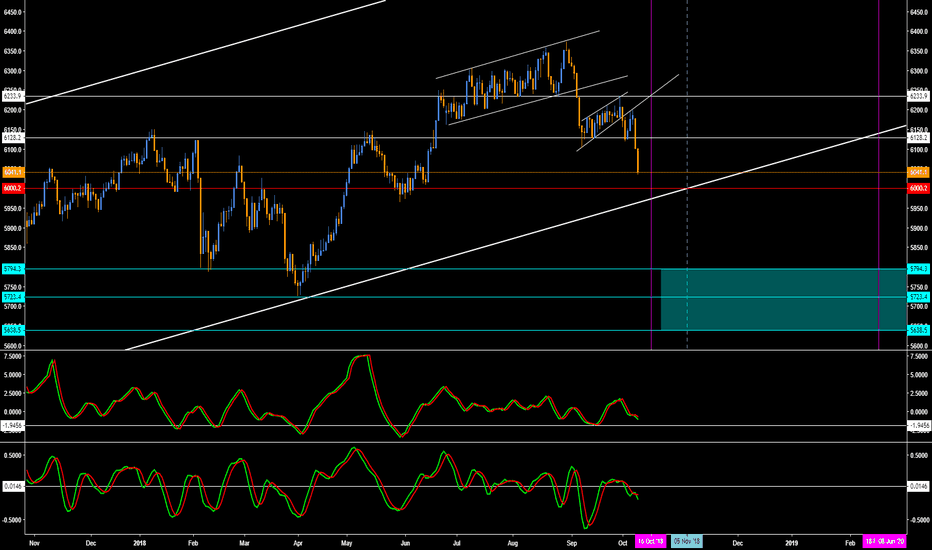Click the 6233.9 price label on the left axis
The width and height of the screenshot is (932, 550).
tap(12, 96)
